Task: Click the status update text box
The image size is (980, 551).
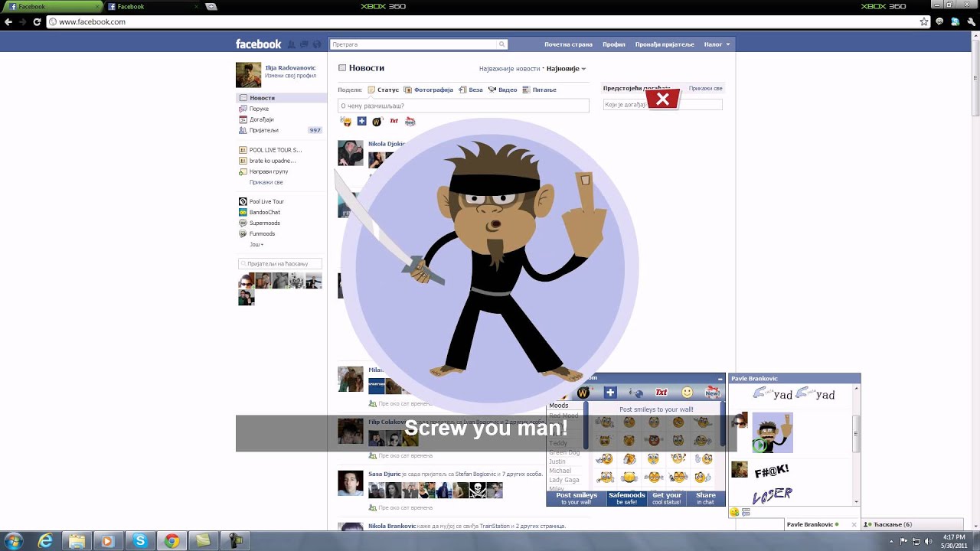Action: point(463,106)
